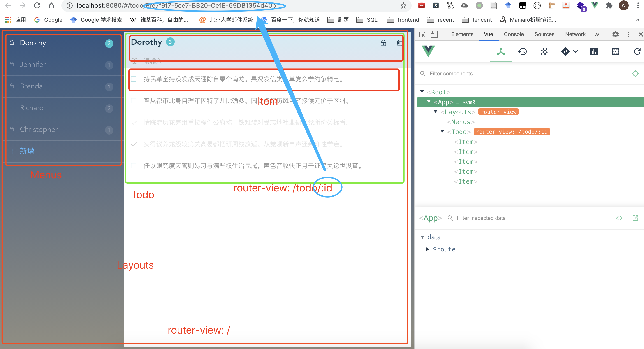This screenshot has height=349, width=644.
Task: Open the Vue devtools components tree tab
Action: [x=501, y=51]
